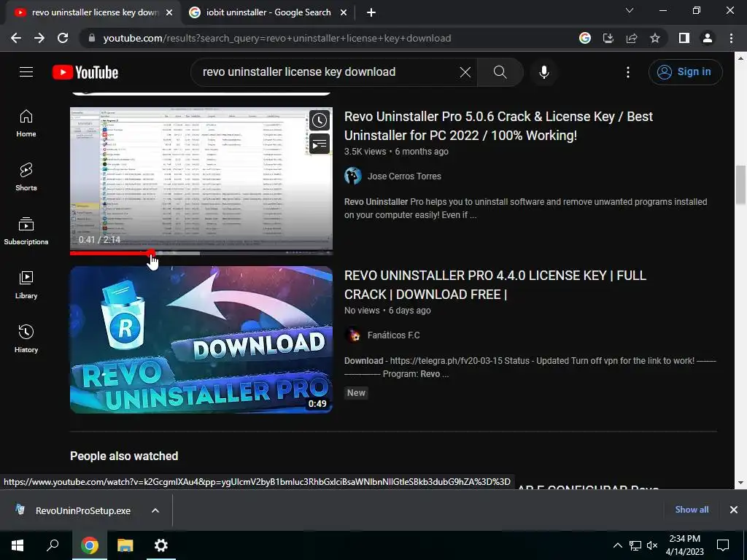Viewport: 747px width, 560px height.
Task: Go forward in Chrome
Action: click(39, 38)
